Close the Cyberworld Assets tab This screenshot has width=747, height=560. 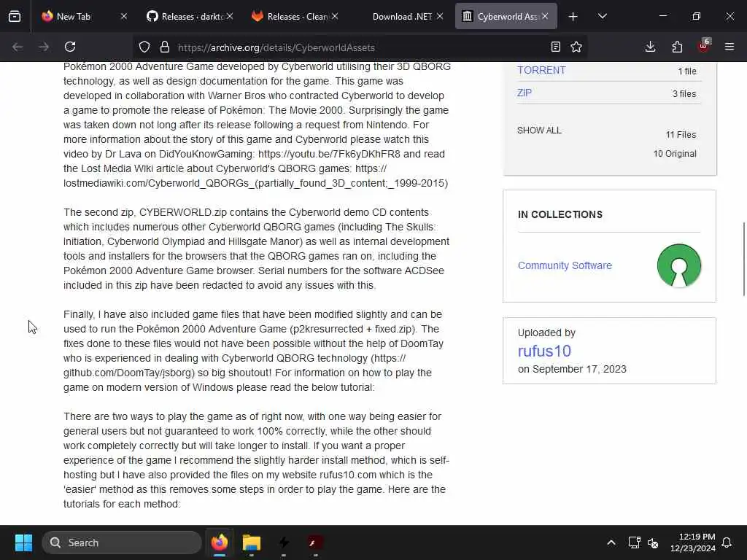point(545,16)
